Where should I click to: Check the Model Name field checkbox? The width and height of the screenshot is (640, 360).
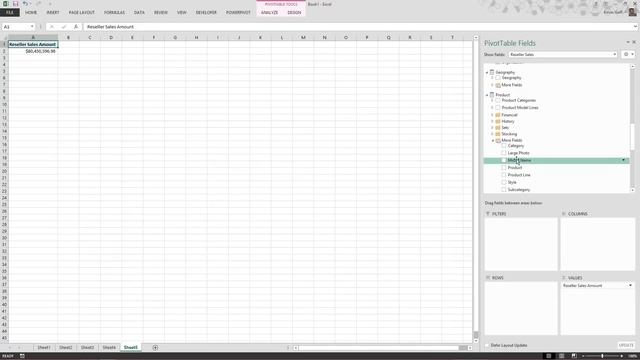click(504, 160)
